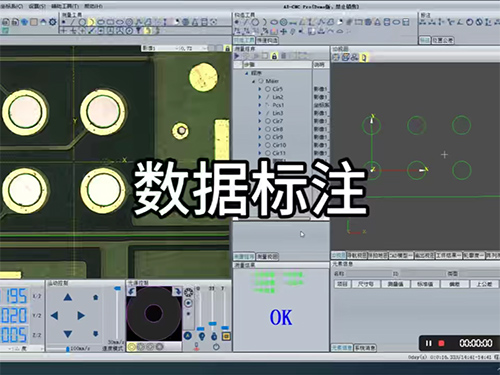Move stage up with the up arrow
Image resolution: width=500 pixels, height=375 pixels.
point(68,297)
